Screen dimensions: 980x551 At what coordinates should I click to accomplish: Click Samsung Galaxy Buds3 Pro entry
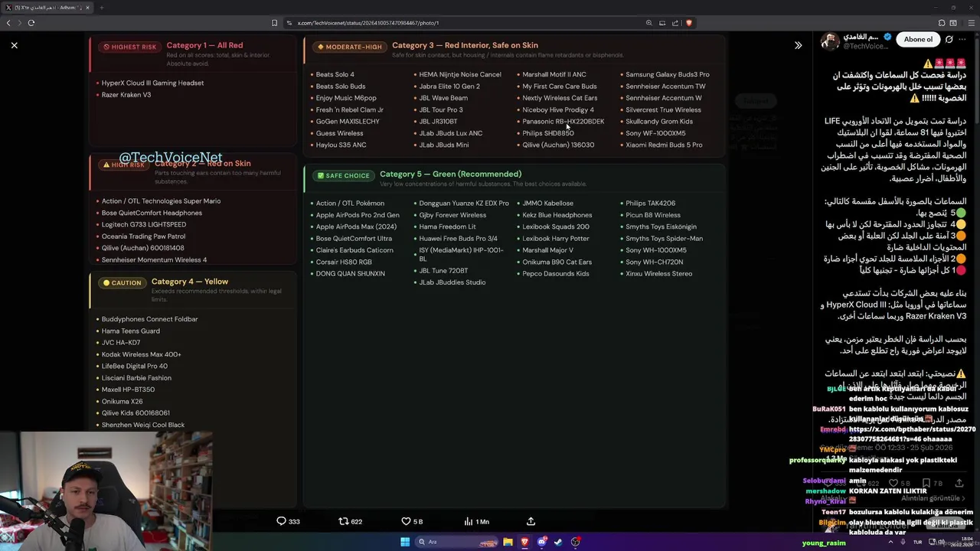pyautogui.click(x=668, y=74)
